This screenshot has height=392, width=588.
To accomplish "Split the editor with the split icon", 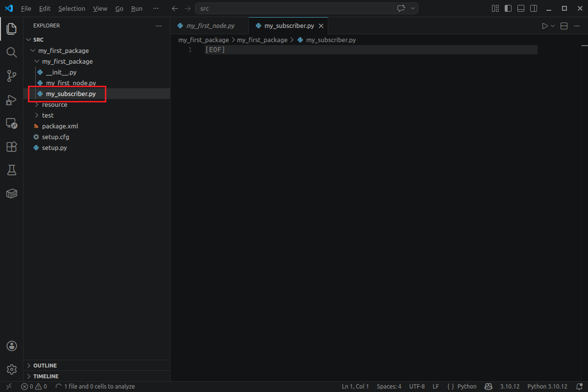I will pyautogui.click(x=564, y=26).
